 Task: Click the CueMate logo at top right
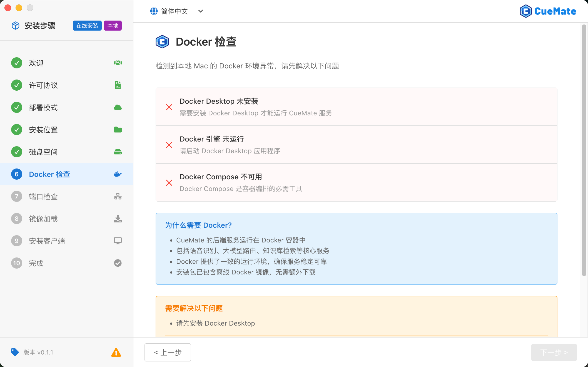click(548, 11)
